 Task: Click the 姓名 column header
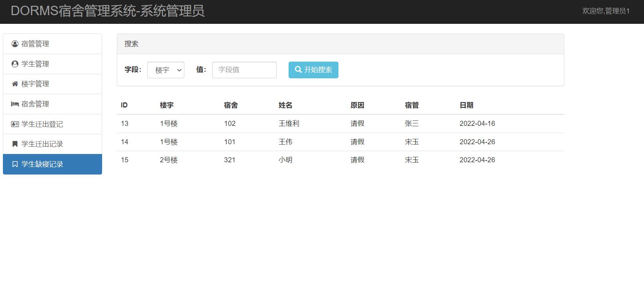tap(285, 105)
